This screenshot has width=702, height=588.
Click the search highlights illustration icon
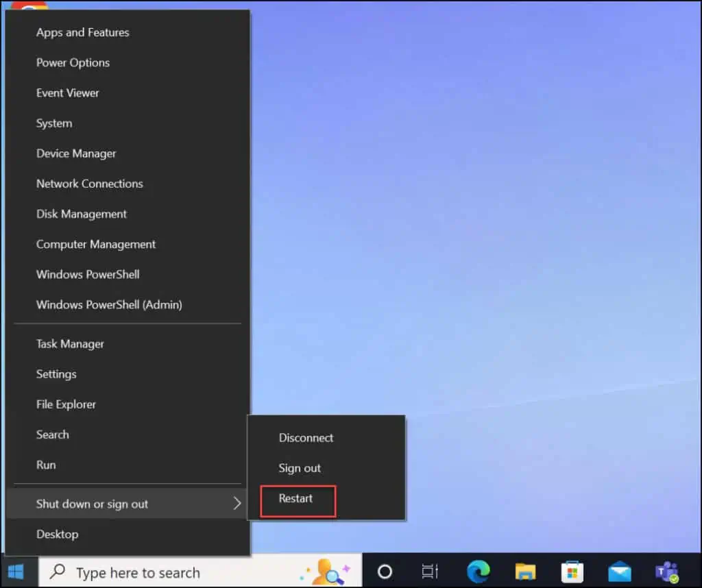point(326,572)
